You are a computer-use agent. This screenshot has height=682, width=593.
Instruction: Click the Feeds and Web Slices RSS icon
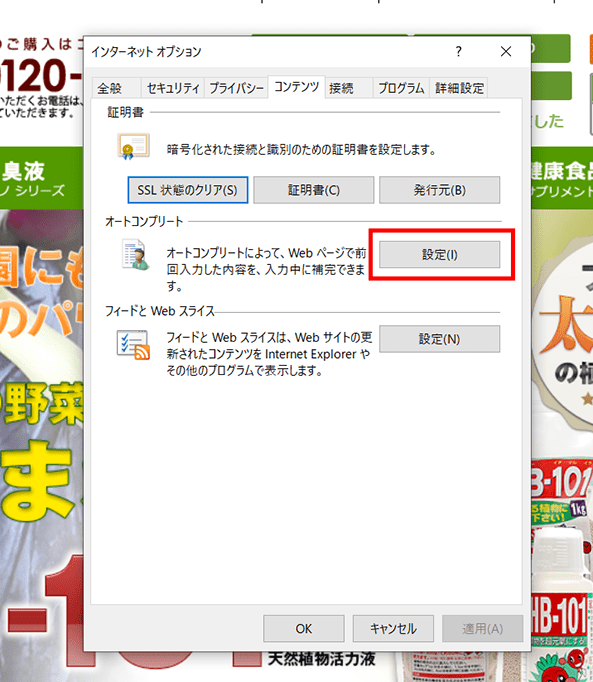pos(133,345)
